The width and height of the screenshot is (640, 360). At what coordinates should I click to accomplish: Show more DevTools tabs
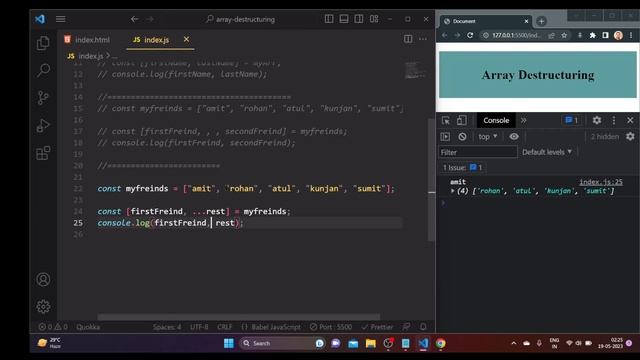524,120
